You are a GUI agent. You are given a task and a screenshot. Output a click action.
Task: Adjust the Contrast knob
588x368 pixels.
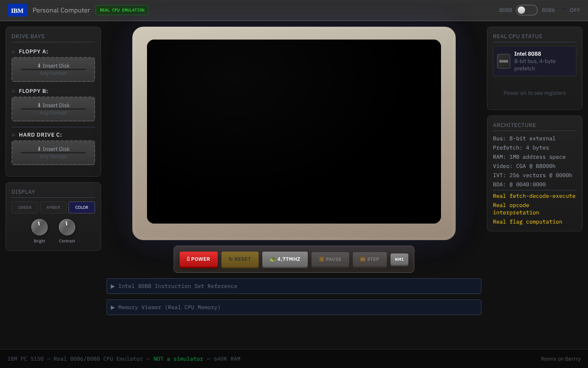point(67,227)
